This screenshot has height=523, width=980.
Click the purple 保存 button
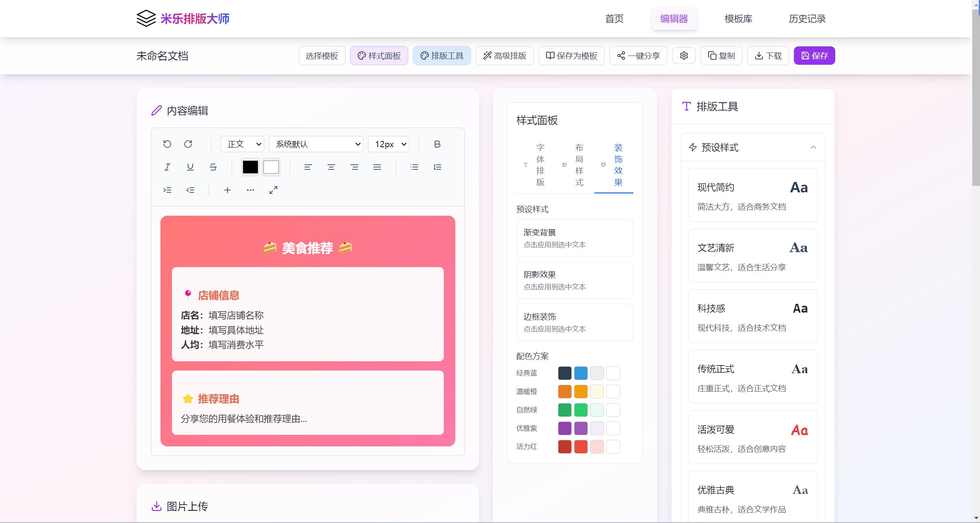pyautogui.click(x=814, y=56)
